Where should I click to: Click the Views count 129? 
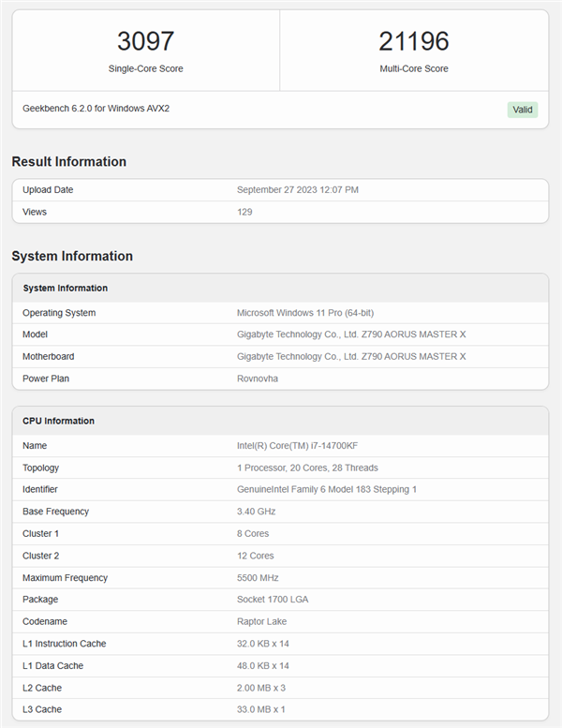point(244,212)
